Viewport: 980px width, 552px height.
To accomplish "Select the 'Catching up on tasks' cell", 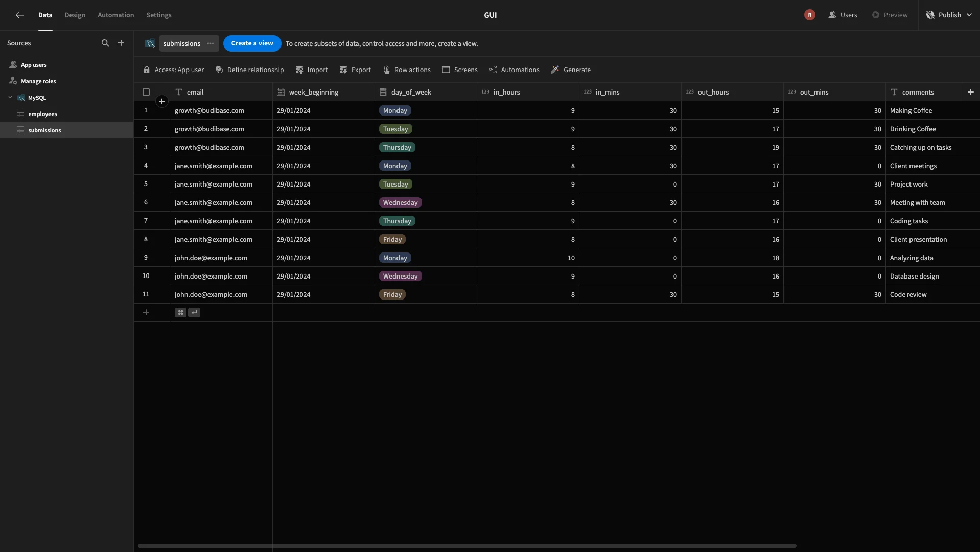I will pyautogui.click(x=932, y=147).
